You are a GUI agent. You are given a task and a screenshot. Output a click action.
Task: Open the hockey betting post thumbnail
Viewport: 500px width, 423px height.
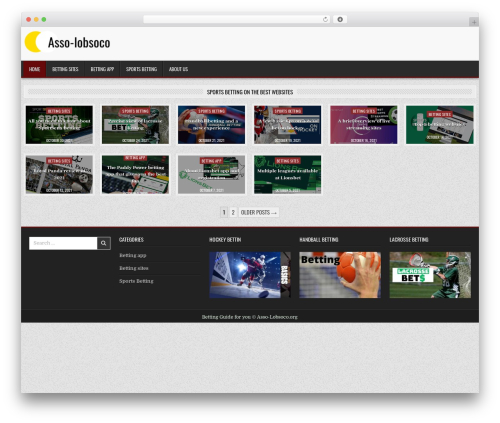287,125
